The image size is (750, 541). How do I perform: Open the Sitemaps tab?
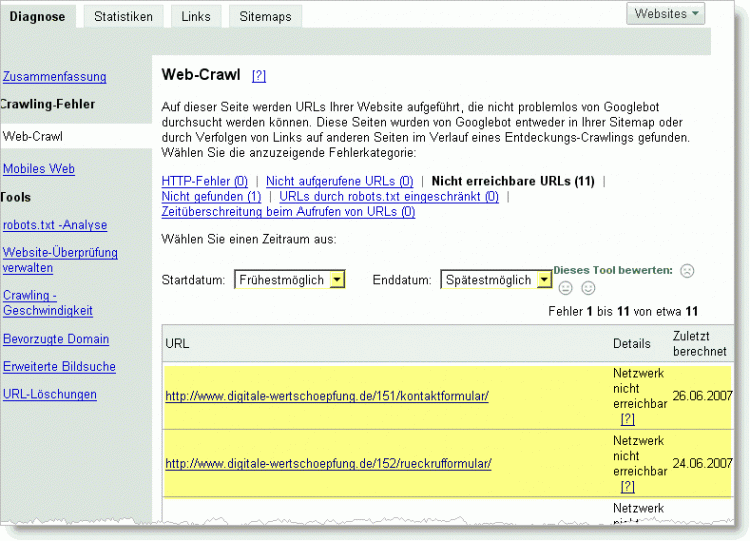[265, 16]
